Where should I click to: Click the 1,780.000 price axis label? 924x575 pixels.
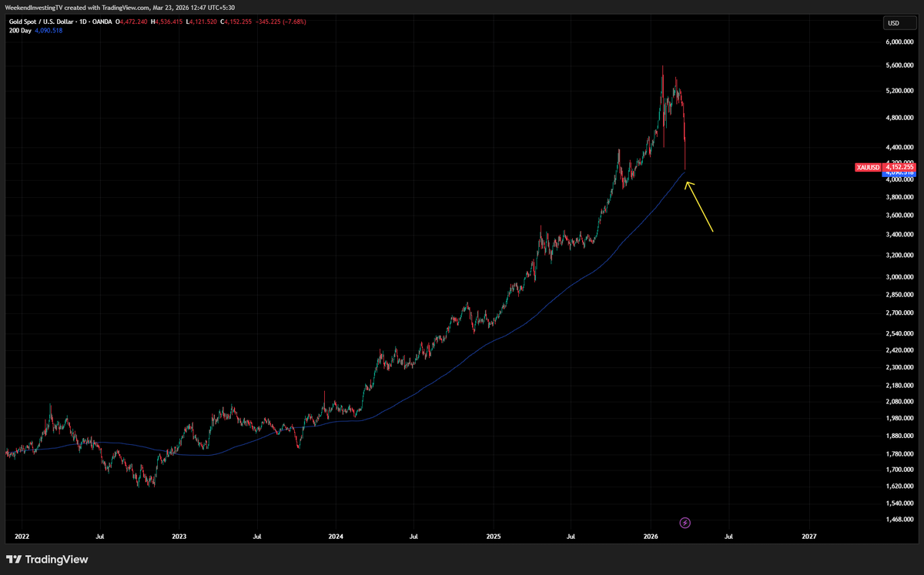coord(899,453)
